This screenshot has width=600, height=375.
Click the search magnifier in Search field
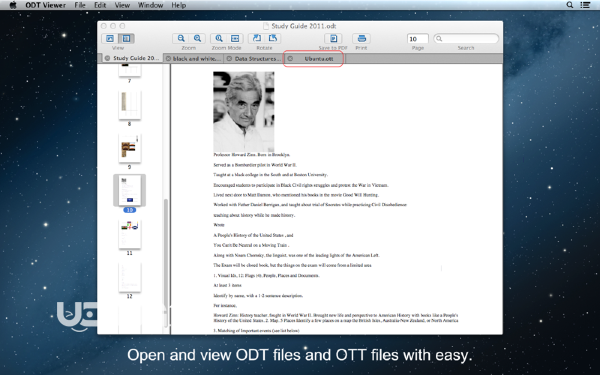439,39
